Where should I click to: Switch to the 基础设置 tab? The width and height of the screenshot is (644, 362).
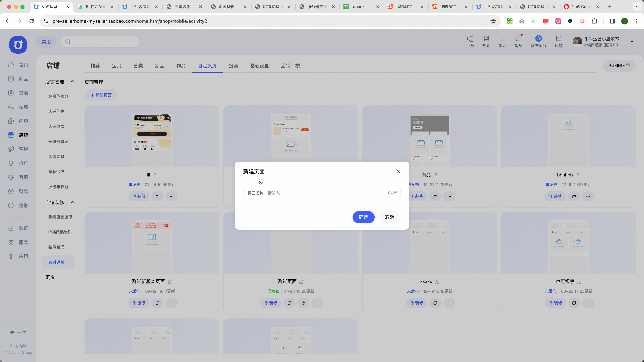coord(259,66)
